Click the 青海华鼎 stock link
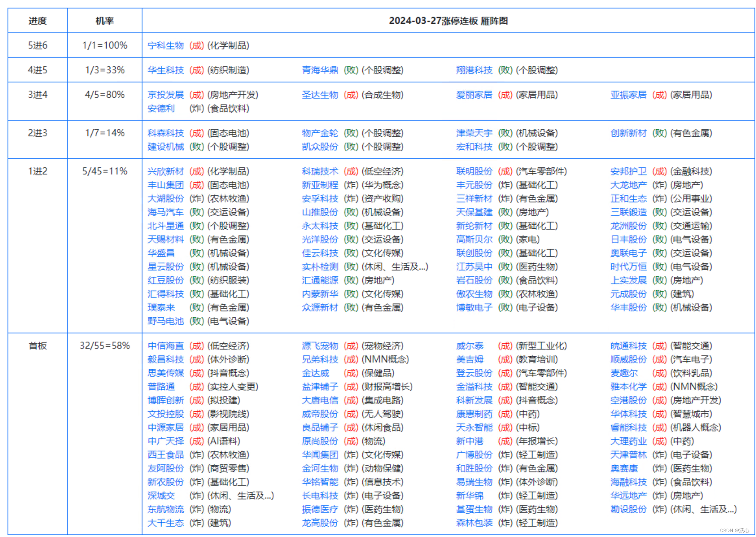 pos(320,70)
